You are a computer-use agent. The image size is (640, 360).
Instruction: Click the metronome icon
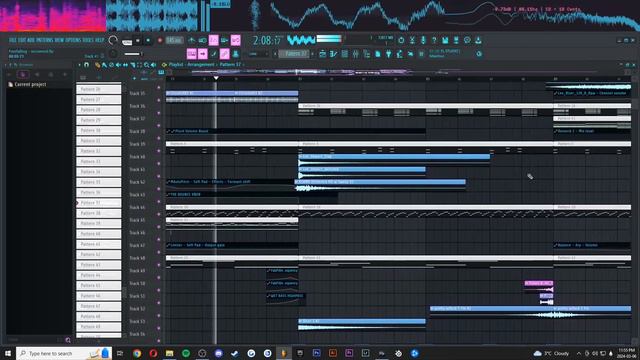(x=191, y=40)
